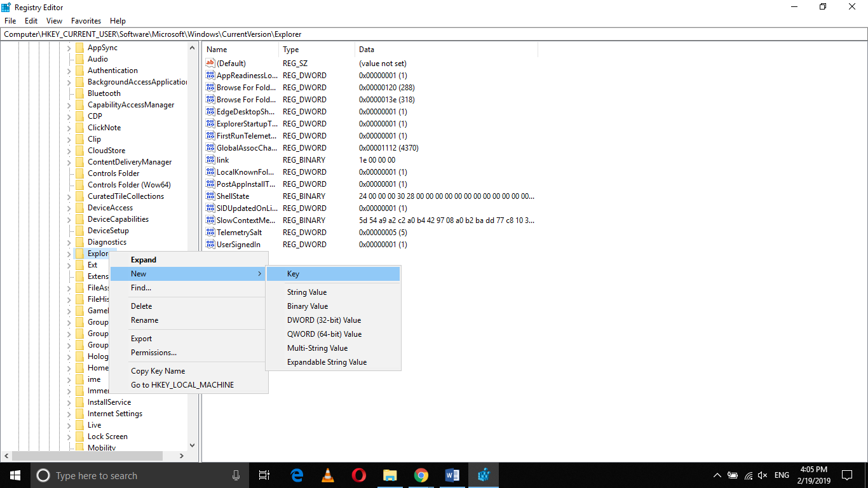Viewport: 868px width, 488px height.
Task: Click the Data column header
Action: click(x=447, y=50)
